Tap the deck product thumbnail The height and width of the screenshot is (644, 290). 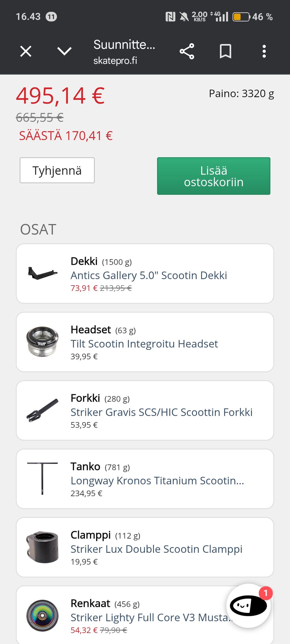pyautogui.click(x=42, y=273)
